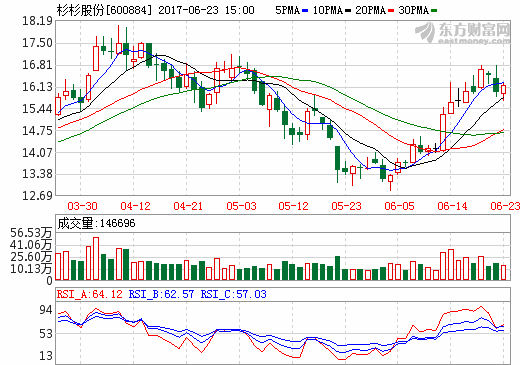The width and height of the screenshot is (520, 365).
Task: Click the volume axis value 25.60万
Action: coord(31,256)
